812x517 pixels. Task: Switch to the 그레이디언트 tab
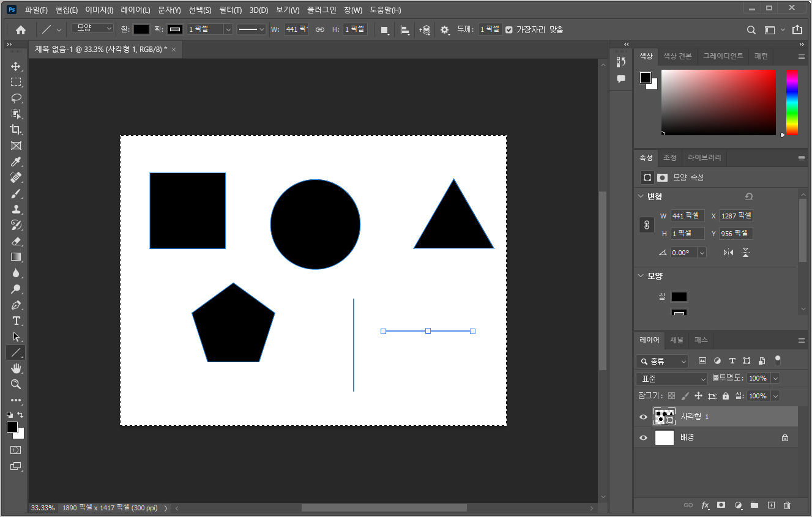[723, 56]
